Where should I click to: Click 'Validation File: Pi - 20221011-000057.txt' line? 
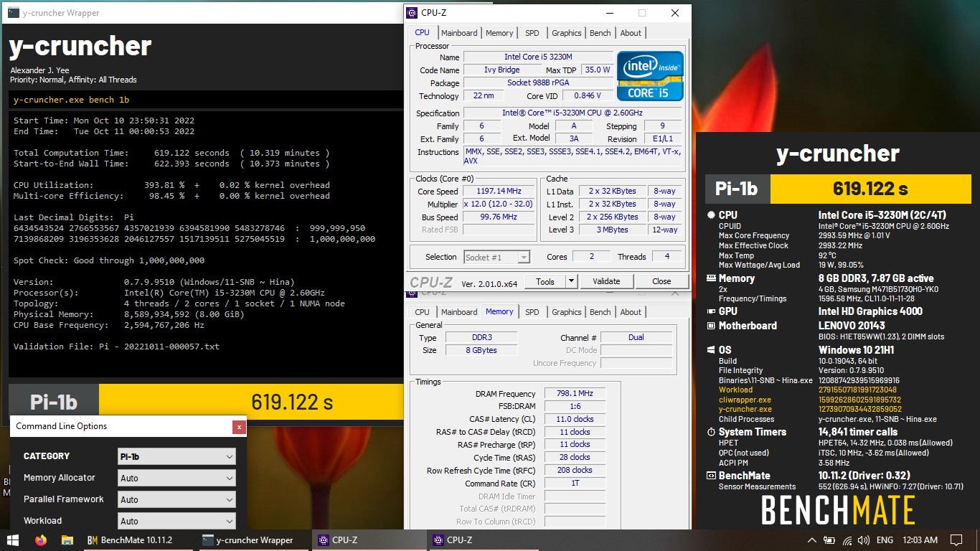(116, 347)
